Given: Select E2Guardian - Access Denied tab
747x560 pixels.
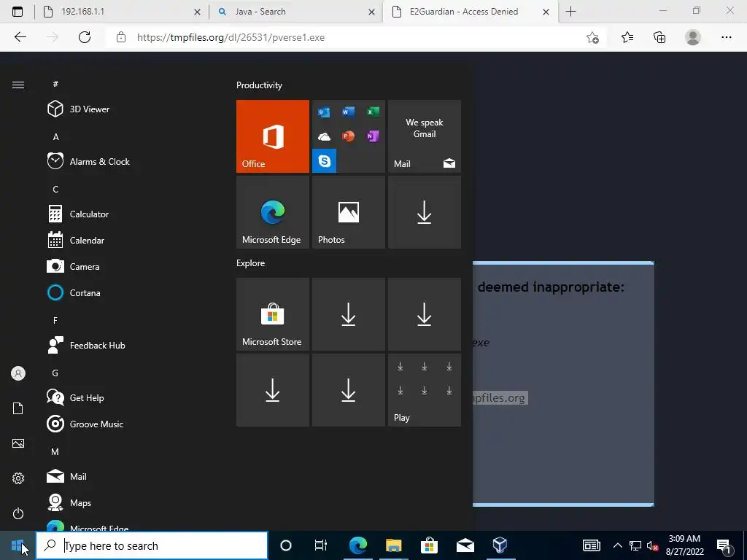Looking at the screenshot, I should click(471, 12).
